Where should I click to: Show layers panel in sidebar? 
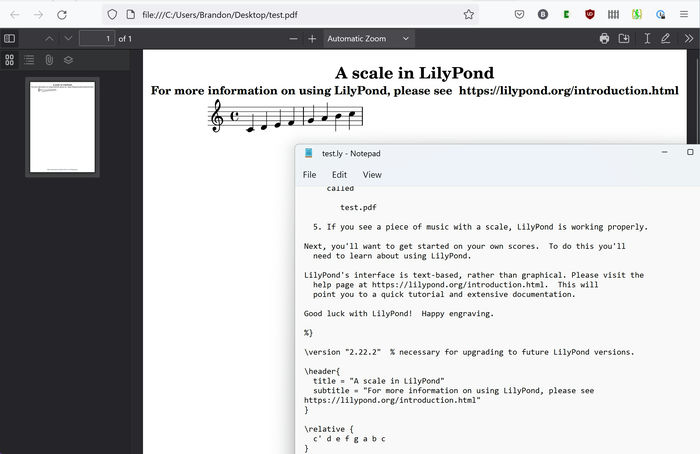[x=68, y=60]
